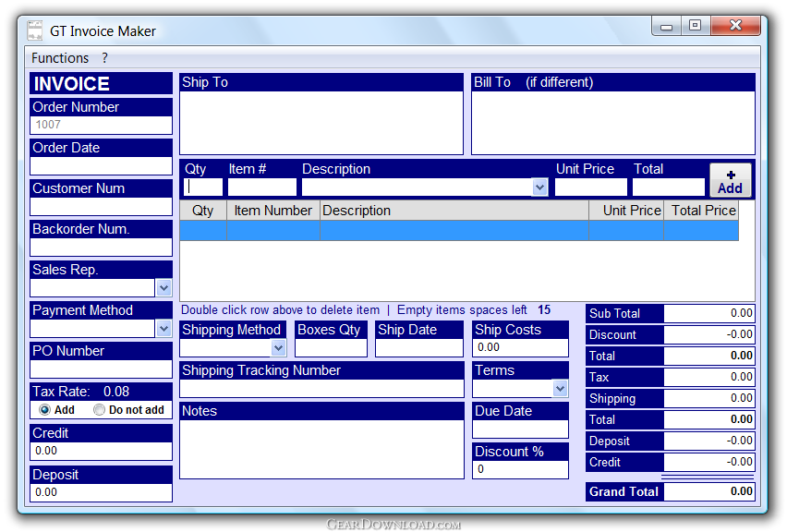Click inside the Ship To address box
The image size is (787, 532).
coord(321,123)
